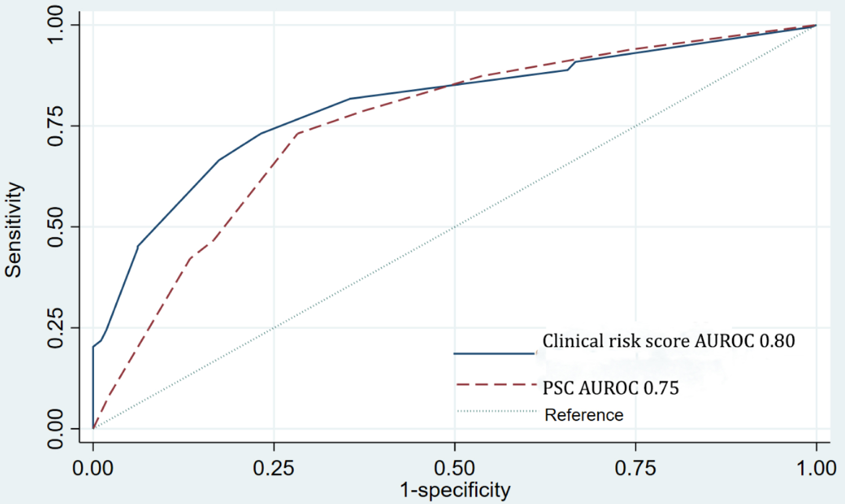This screenshot has width=845, height=504.
Task: Select the 'PSC AUROC 0.75' legend text
Action: [x=610, y=388]
